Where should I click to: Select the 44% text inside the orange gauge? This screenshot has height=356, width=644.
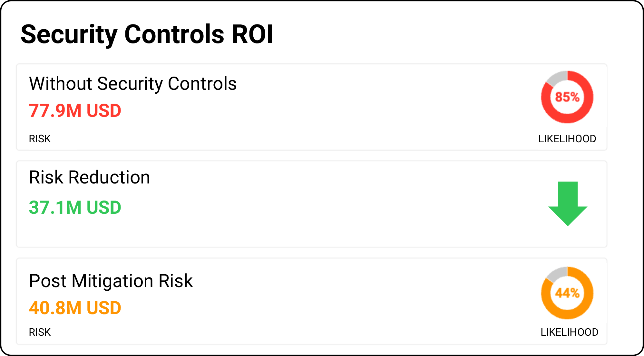[567, 293]
